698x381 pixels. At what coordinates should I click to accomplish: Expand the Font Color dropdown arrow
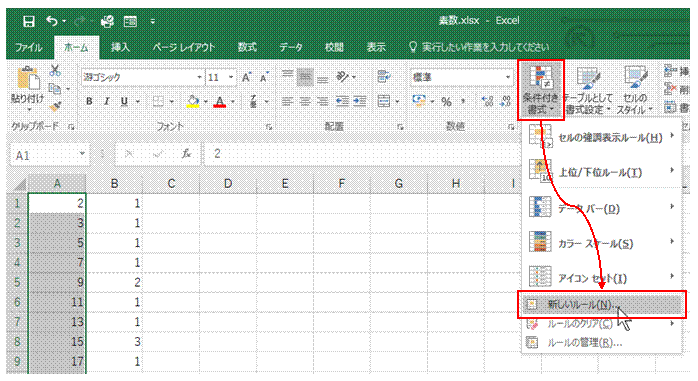pos(233,102)
